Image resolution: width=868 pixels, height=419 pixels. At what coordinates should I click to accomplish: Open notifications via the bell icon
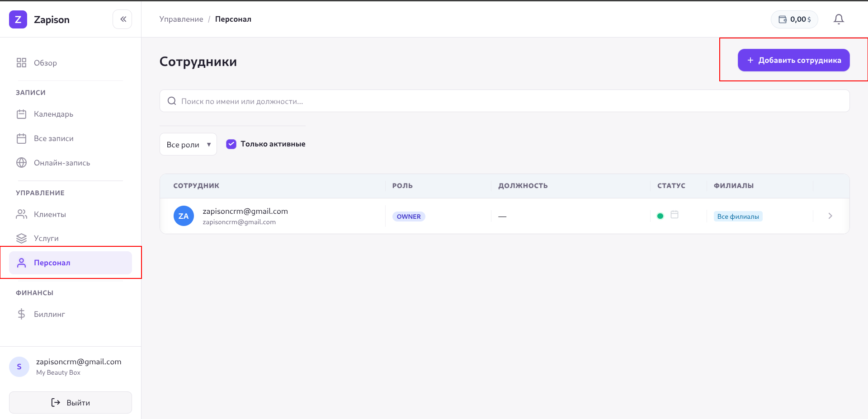click(839, 19)
